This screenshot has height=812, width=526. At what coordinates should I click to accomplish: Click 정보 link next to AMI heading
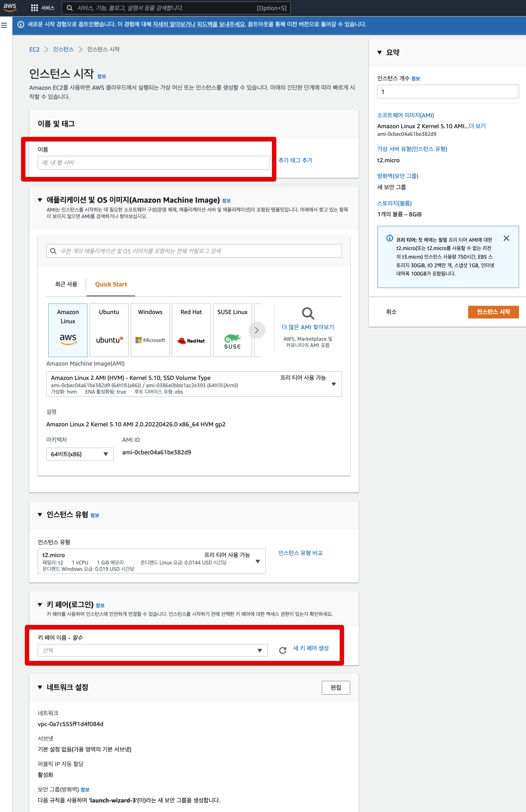point(226,200)
